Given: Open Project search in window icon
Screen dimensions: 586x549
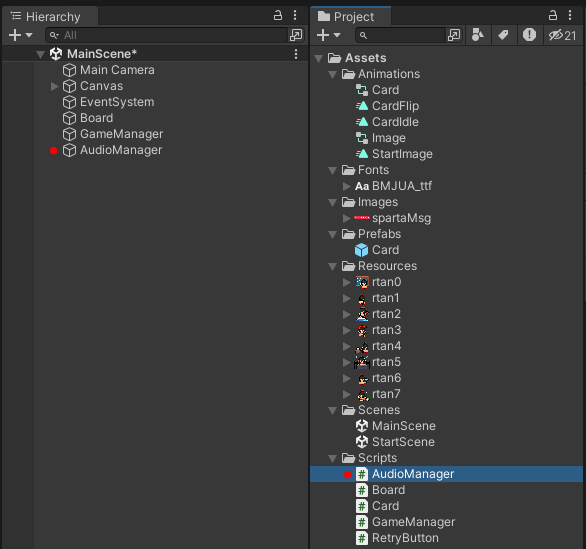Looking at the screenshot, I should click(454, 35).
